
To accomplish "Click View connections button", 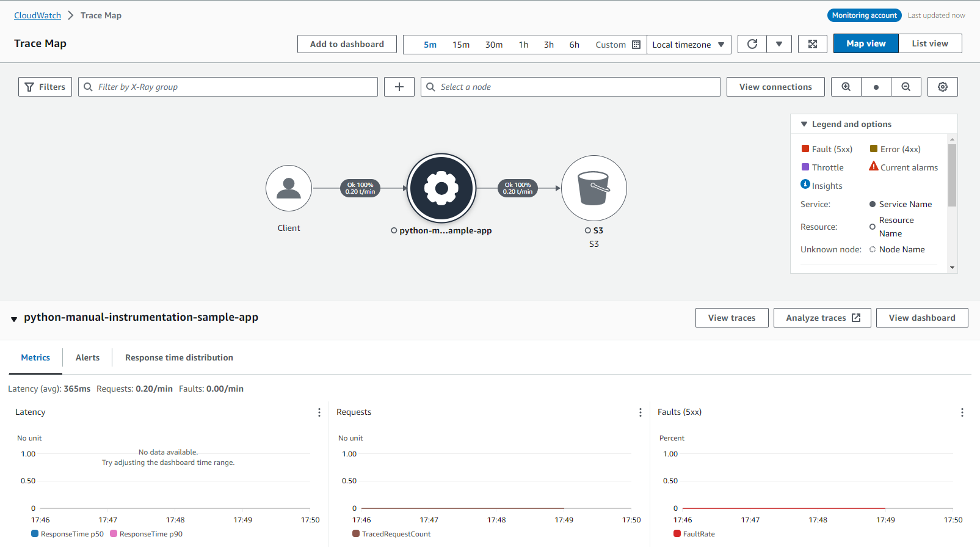I will pos(775,87).
